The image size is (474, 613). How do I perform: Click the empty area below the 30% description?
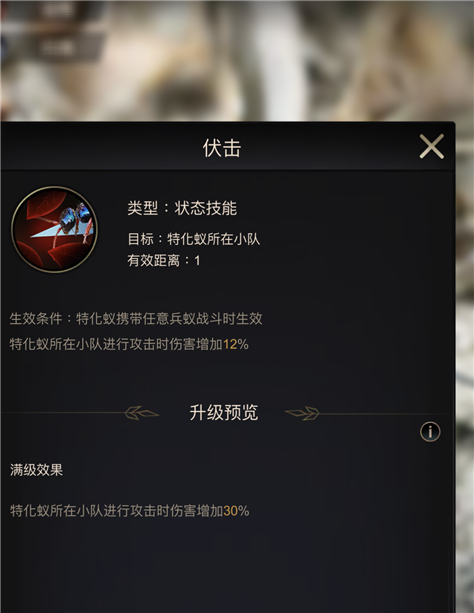point(227,567)
